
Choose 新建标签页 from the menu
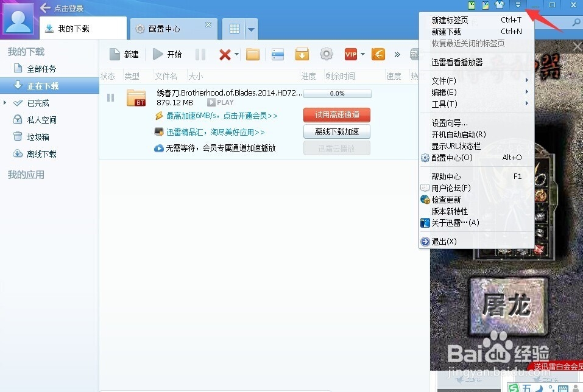476,20
